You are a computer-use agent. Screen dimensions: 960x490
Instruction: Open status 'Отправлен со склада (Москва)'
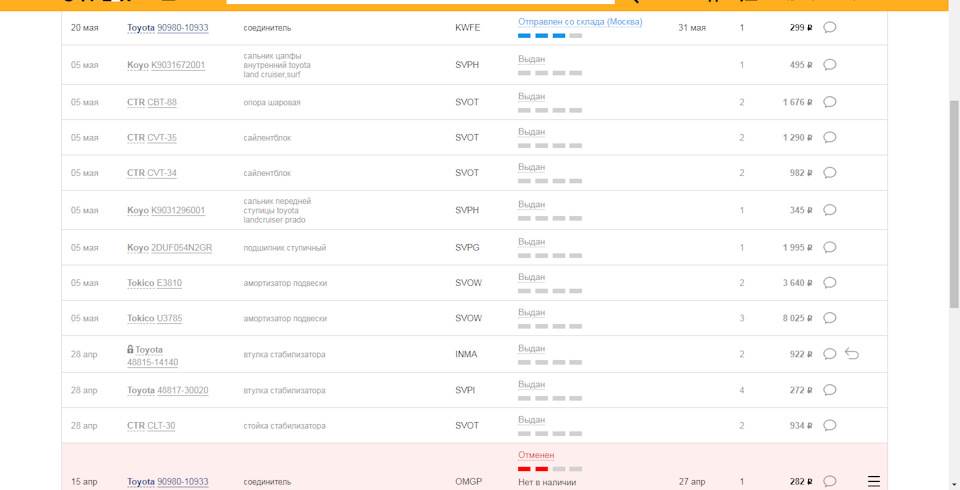click(580, 22)
